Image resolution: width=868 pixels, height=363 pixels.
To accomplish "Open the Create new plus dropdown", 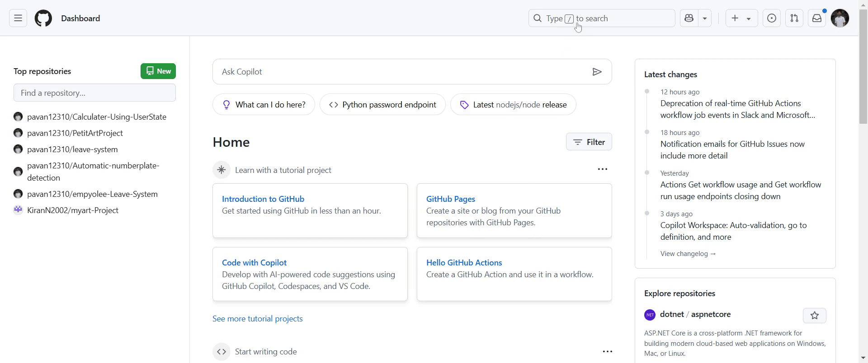I will click(x=741, y=18).
